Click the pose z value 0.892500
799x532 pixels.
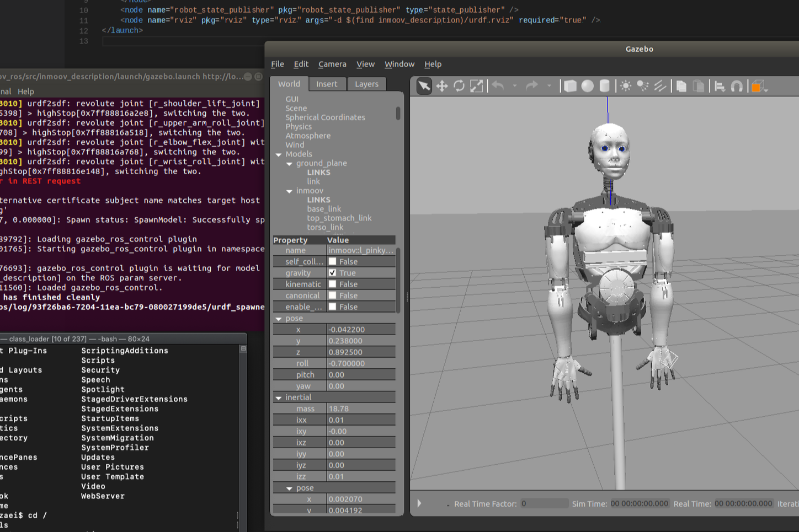(361, 352)
